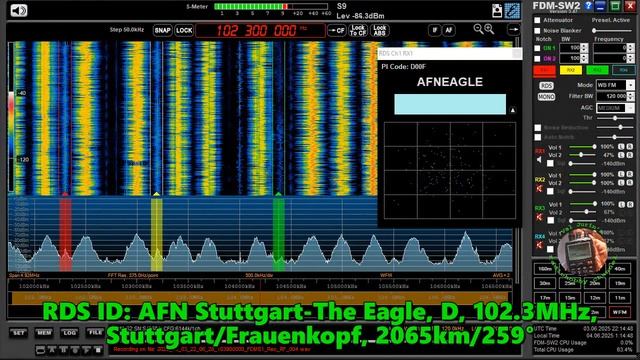Select the 40m band button
Screen dimensions: 640x360
click(620, 269)
